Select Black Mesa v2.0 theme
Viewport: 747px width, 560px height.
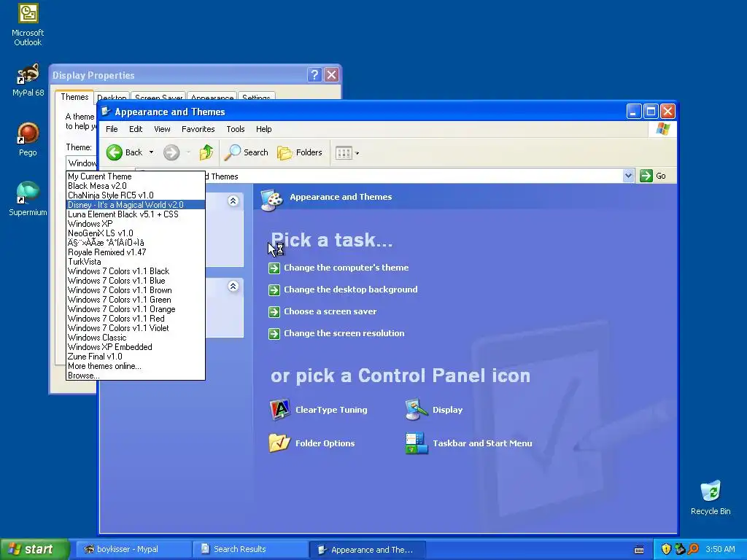point(136,186)
